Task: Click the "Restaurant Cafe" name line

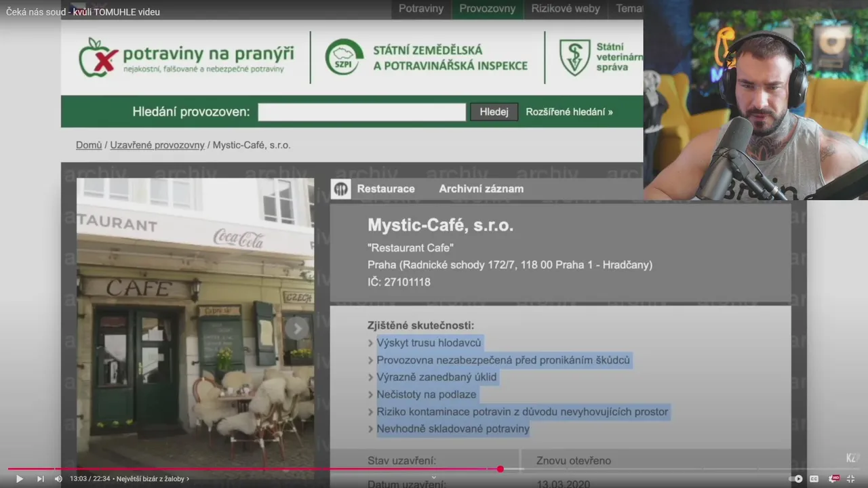Action: click(410, 248)
